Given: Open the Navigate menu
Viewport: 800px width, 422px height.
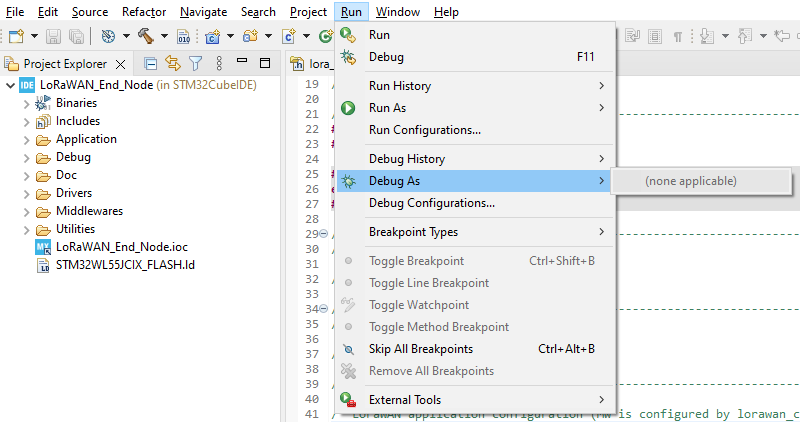Looking at the screenshot, I should (x=203, y=12).
